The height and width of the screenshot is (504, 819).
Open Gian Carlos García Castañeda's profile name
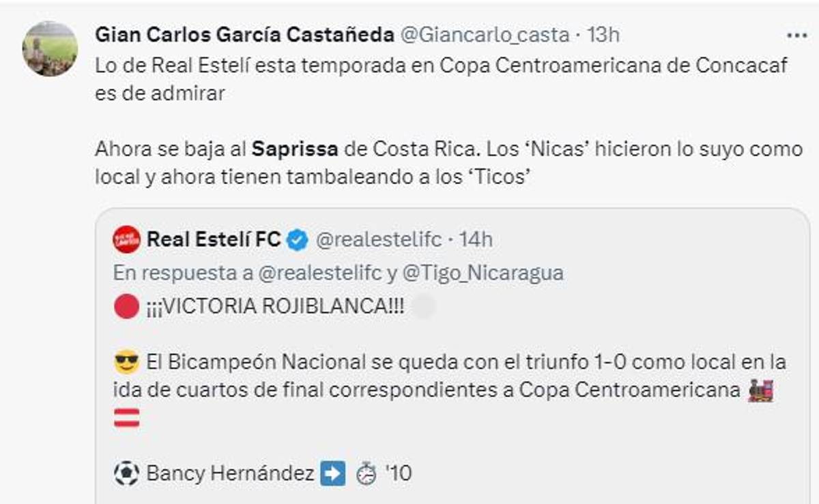[244, 35]
